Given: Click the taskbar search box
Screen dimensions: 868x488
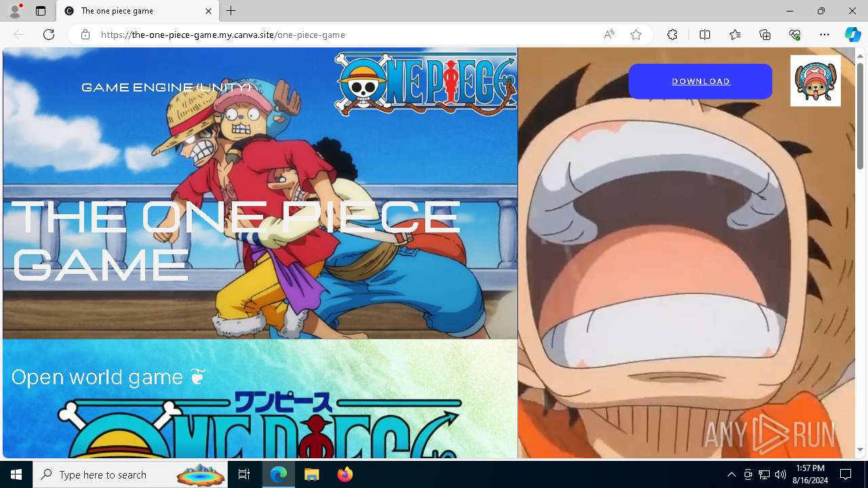Looking at the screenshot, I should pyautogui.click(x=132, y=474).
